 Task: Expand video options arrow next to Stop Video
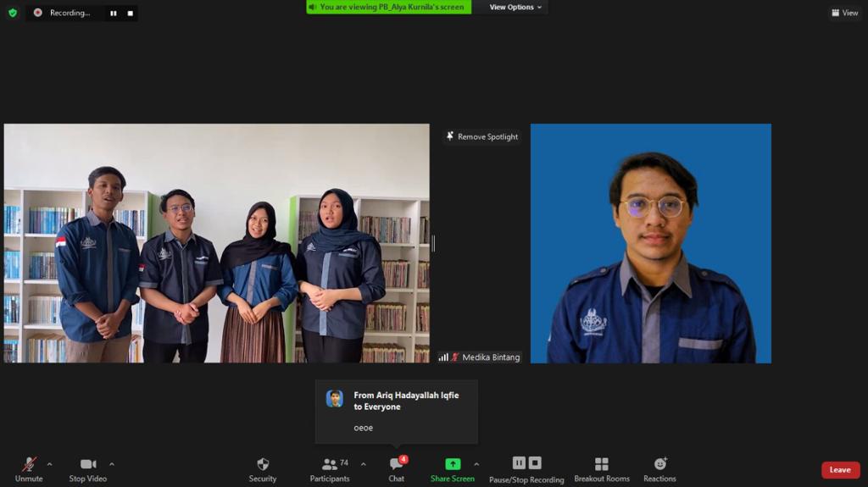tap(112, 464)
